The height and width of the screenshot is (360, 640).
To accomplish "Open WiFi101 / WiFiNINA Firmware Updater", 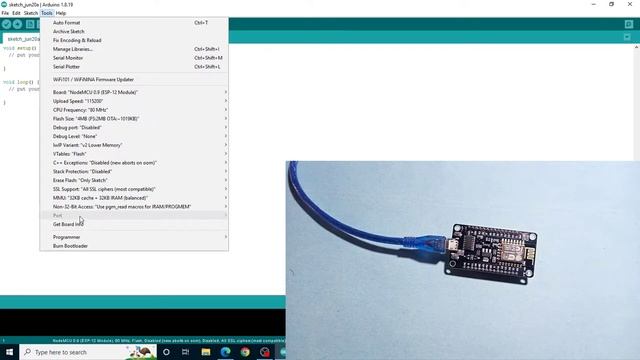I will pyautogui.click(x=134, y=80).
